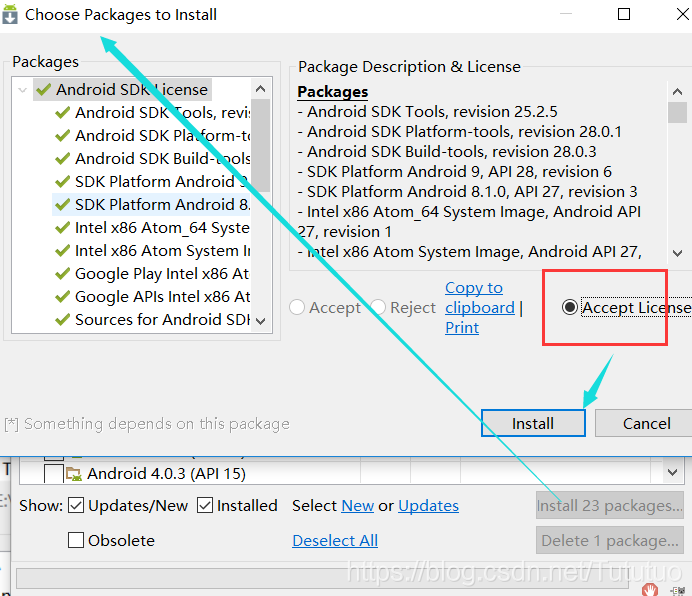Click green checkmark beside Android SDK License
Image resolution: width=692 pixels, height=596 pixels.
point(44,89)
